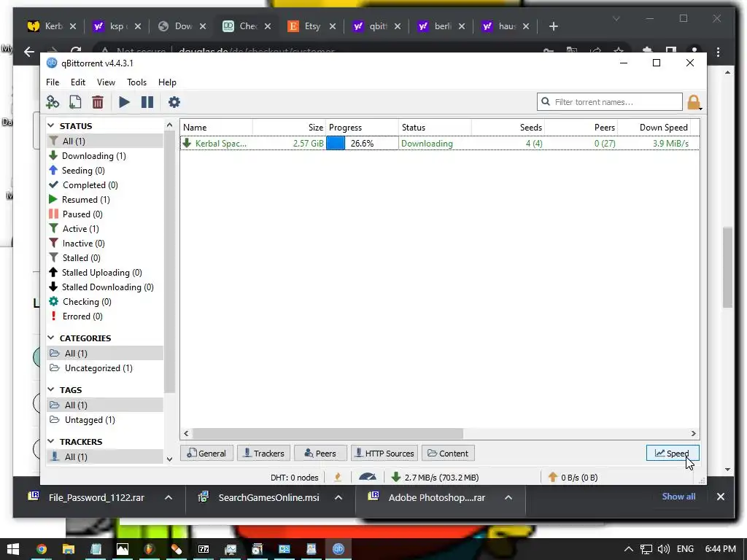The image size is (747, 560).
Task: Click the Add torrent file toolbar icon
Action: (75, 102)
